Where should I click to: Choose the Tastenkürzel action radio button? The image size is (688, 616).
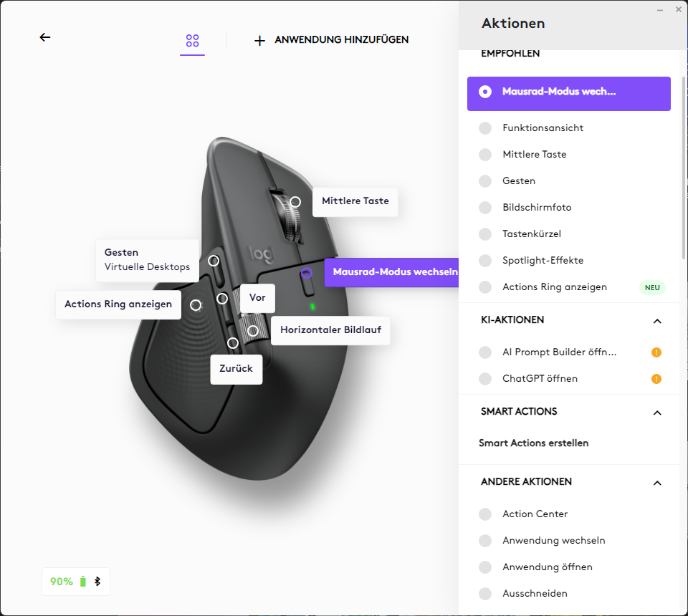[x=485, y=234]
